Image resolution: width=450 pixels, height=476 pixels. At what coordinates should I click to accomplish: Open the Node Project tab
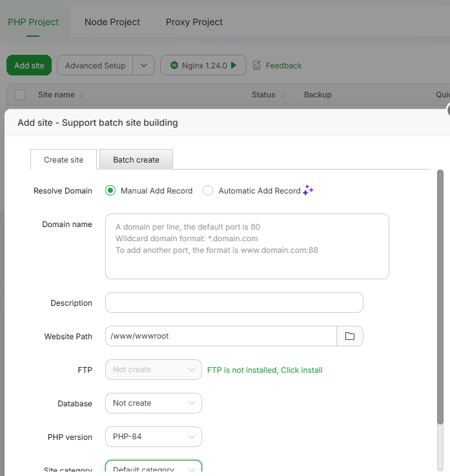112,22
